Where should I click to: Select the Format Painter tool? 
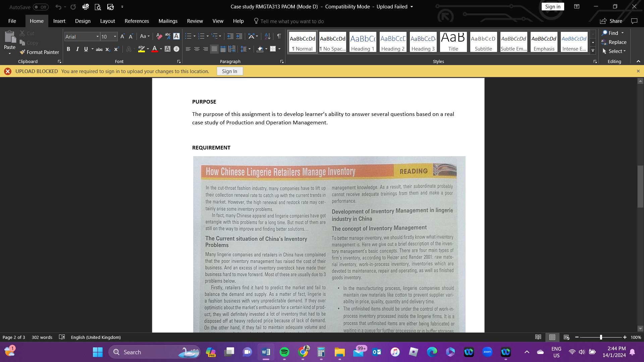pos(39,52)
